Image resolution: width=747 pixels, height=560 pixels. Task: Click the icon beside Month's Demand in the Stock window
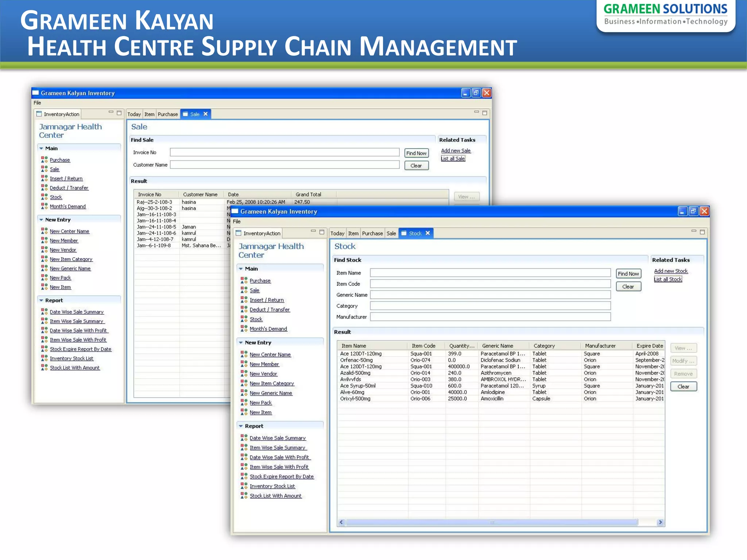coord(244,328)
